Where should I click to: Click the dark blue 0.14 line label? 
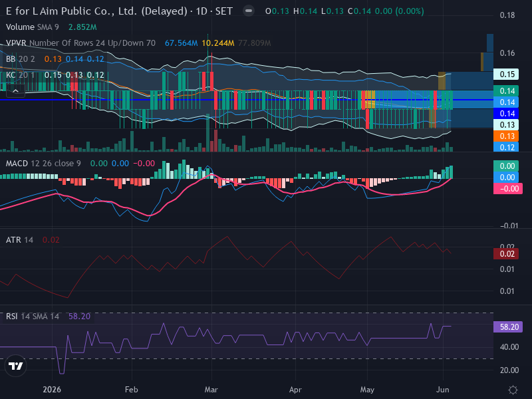pyautogui.click(x=506, y=113)
